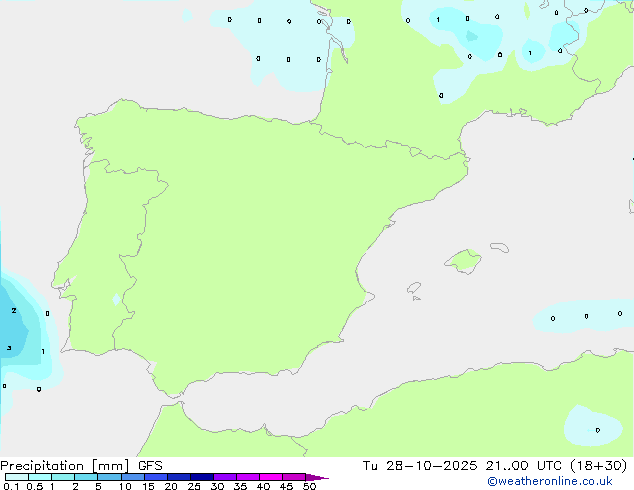Click the '25' legend label
Image resolution: width=634 pixels, height=490 pixels.
click(194, 486)
